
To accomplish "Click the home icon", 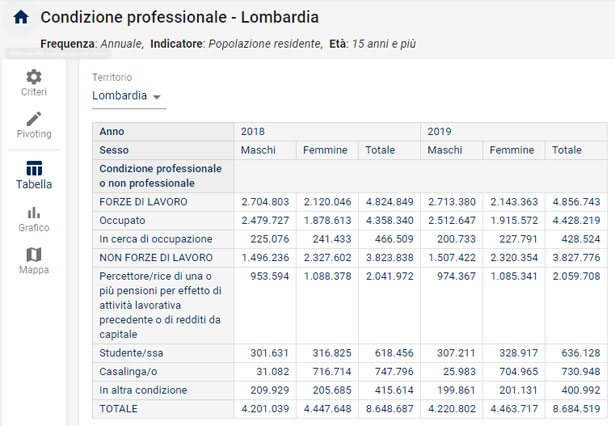I will [20, 17].
